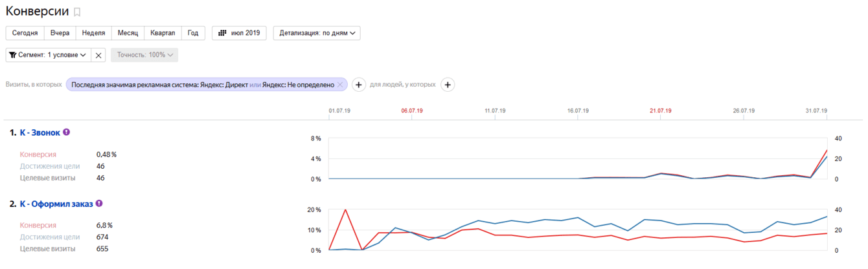Image resolution: width=868 pixels, height=269 pixels.
Task: Open the Сегмент: 1 условие dropdown
Action: point(48,56)
